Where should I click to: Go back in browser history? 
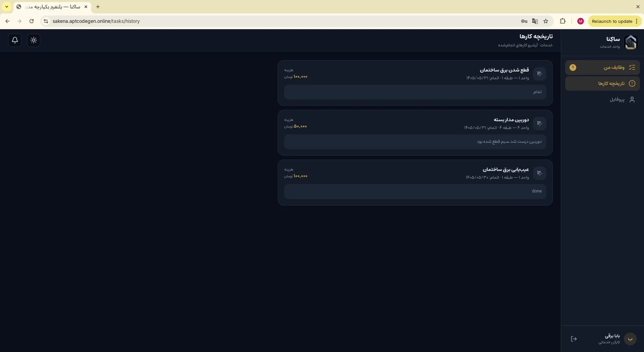click(7, 21)
